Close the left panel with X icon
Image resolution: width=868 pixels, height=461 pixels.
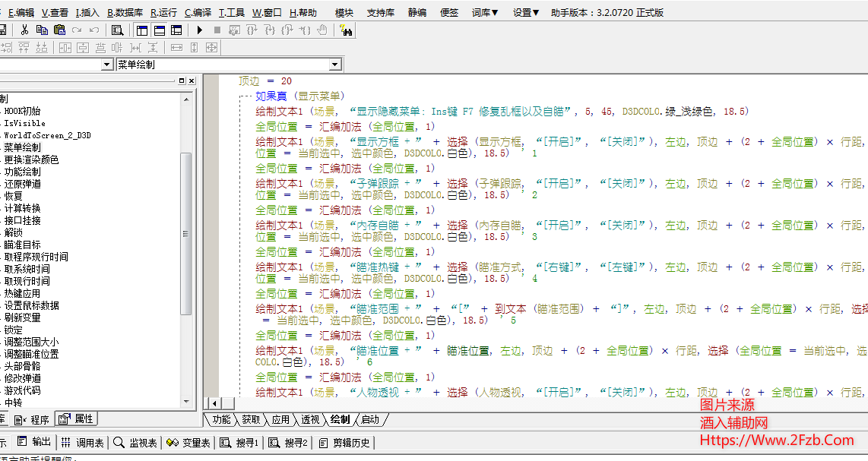[x=192, y=81]
